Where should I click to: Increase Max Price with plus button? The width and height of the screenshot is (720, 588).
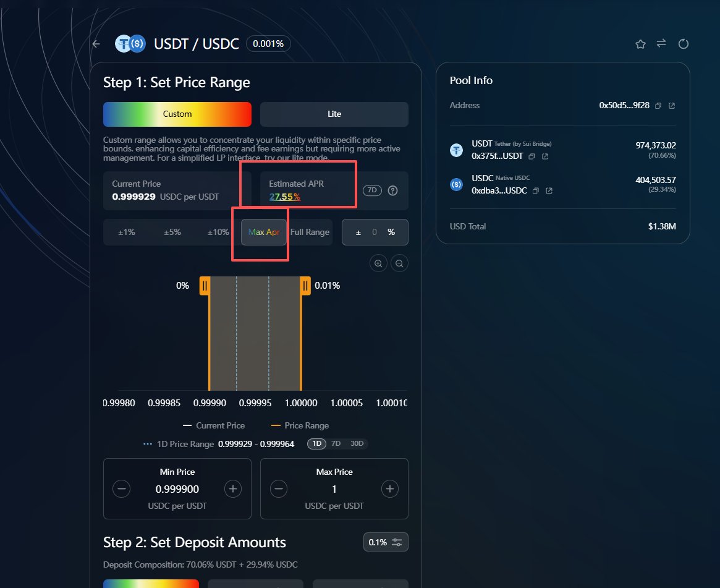coord(390,489)
